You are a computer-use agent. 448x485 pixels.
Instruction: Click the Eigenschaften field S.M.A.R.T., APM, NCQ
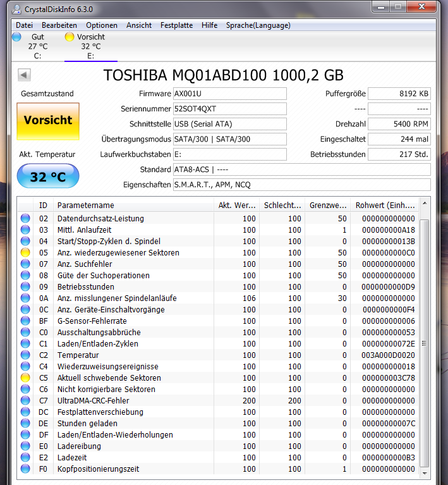point(302,185)
